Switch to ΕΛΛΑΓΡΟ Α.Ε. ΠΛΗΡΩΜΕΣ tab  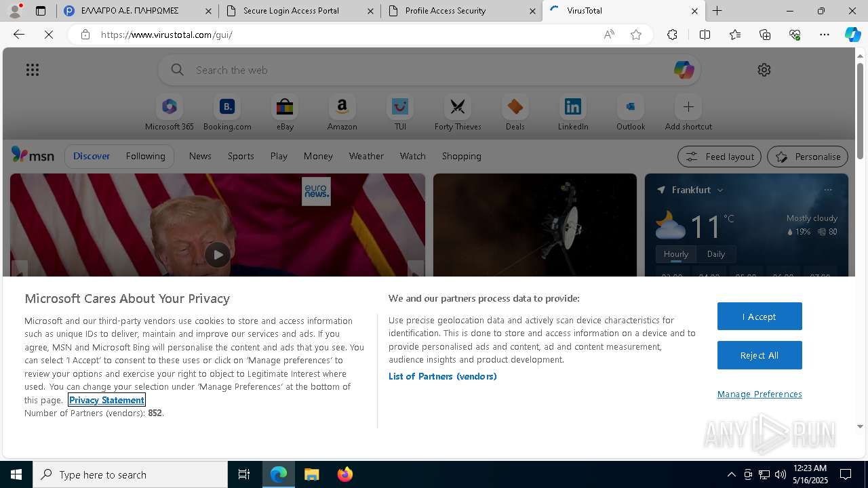(x=138, y=11)
